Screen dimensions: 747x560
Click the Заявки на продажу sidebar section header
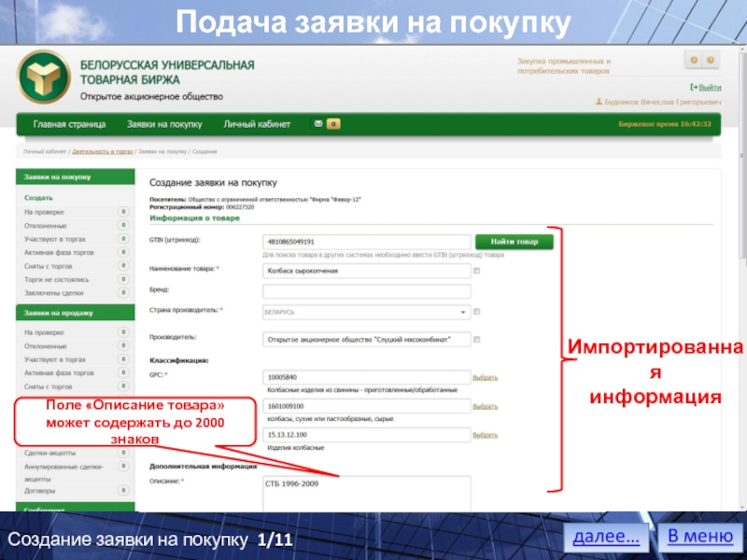click(76, 313)
